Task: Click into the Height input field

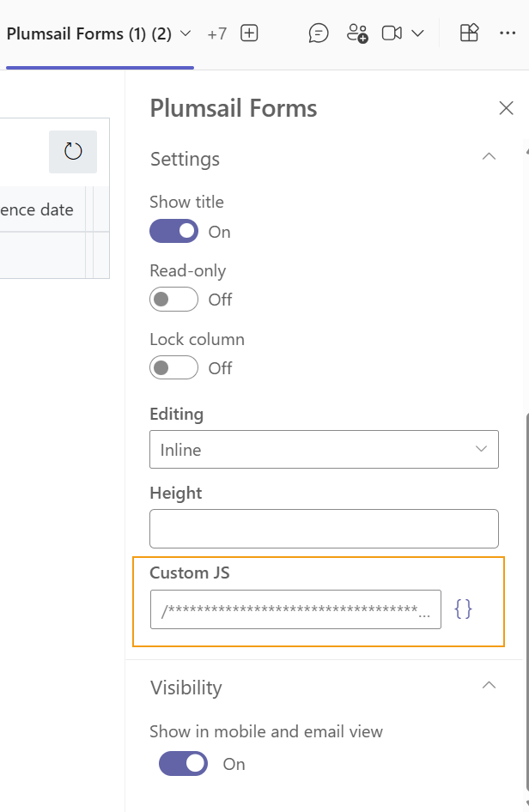Action: [x=324, y=529]
